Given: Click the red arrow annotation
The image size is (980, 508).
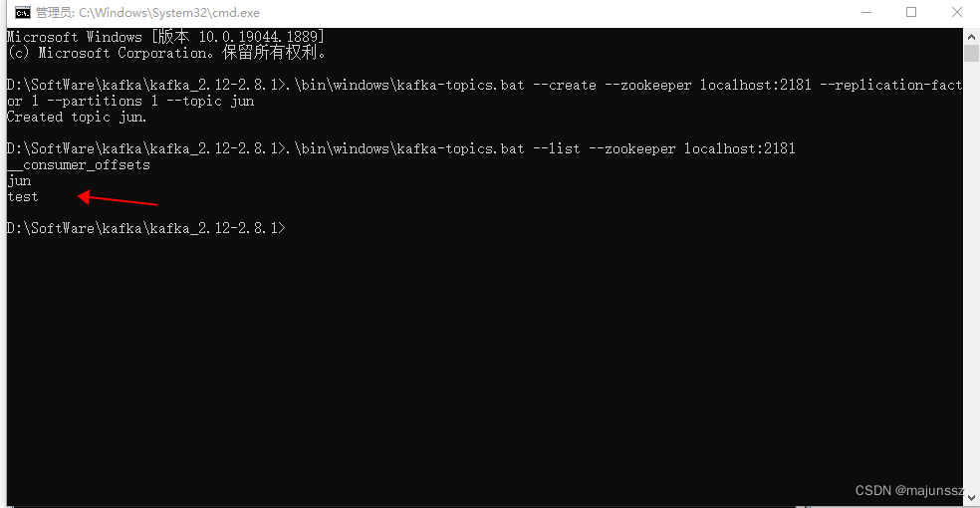Looking at the screenshot, I should click(x=118, y=199).
